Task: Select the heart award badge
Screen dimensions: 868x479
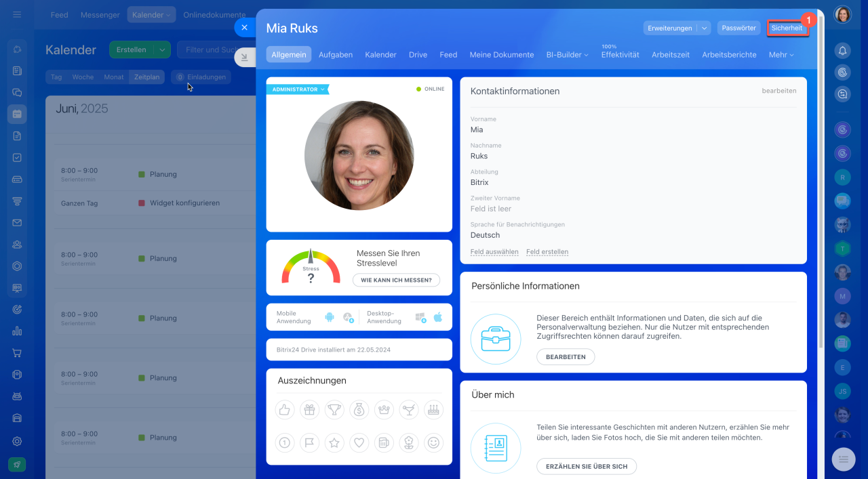Action: (359, 442)
